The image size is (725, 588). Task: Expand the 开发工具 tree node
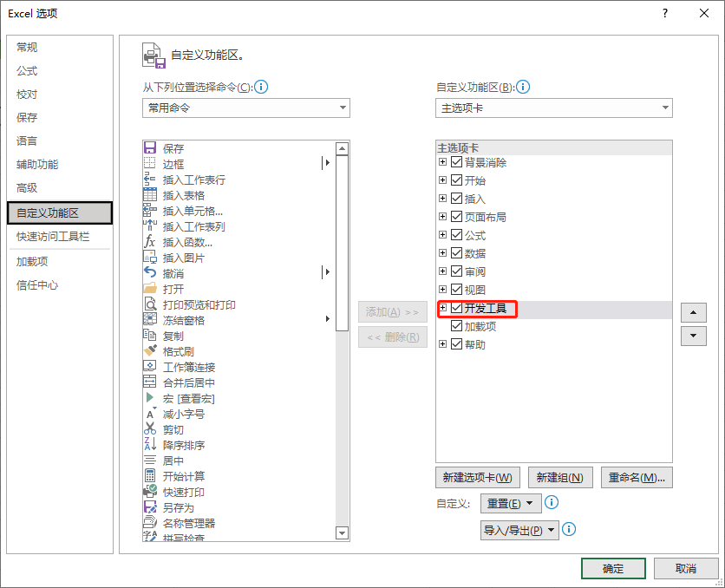442,307
